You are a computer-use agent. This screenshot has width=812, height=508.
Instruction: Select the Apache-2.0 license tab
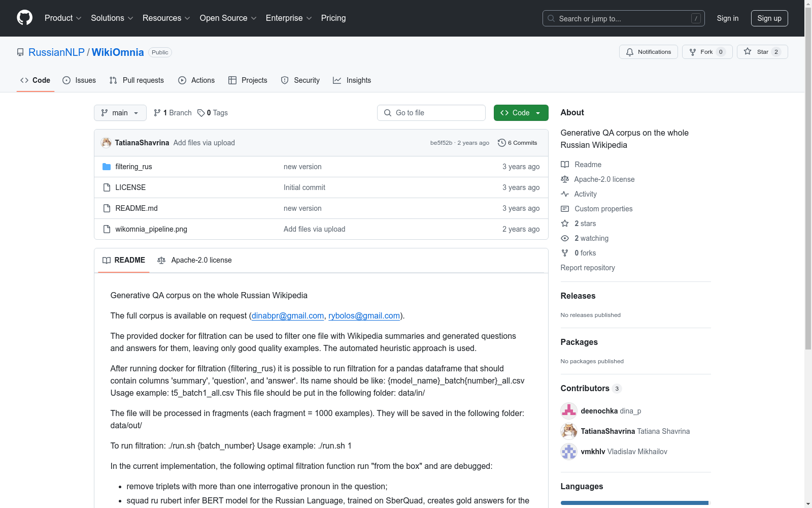(194, 260)
